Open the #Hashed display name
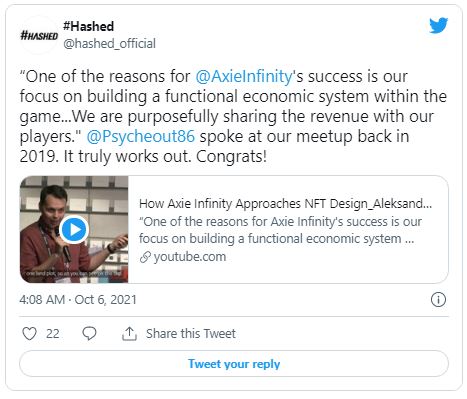Image resolution: width=467 pixels, height=399 pixels. click(89, 26)
